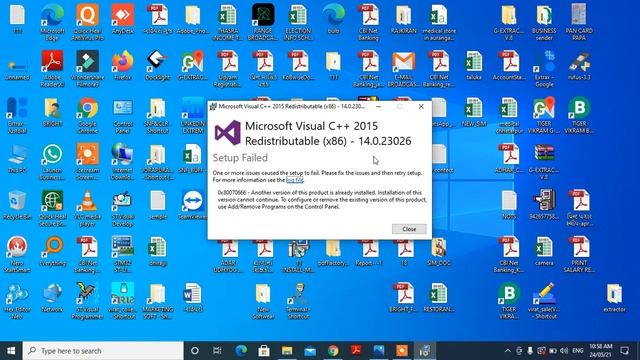The image size is (640, 360).
Task: Open Microsoft Edge desktop shortcut
Action: 52,22
